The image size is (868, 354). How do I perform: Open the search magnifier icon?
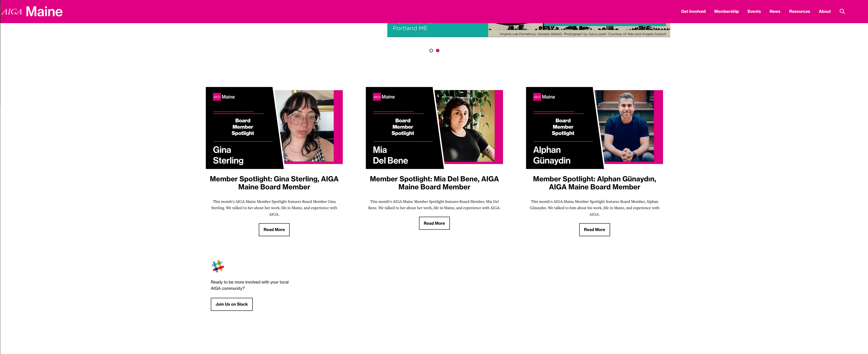[x=842, y=12]
